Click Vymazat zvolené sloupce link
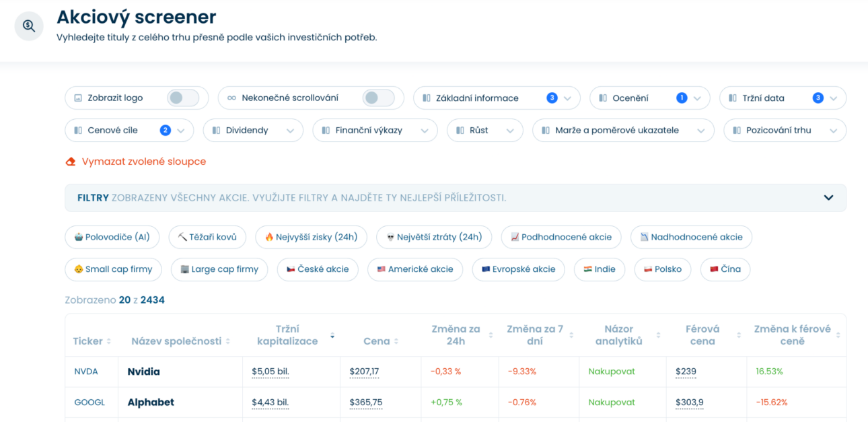 (144, 162)
